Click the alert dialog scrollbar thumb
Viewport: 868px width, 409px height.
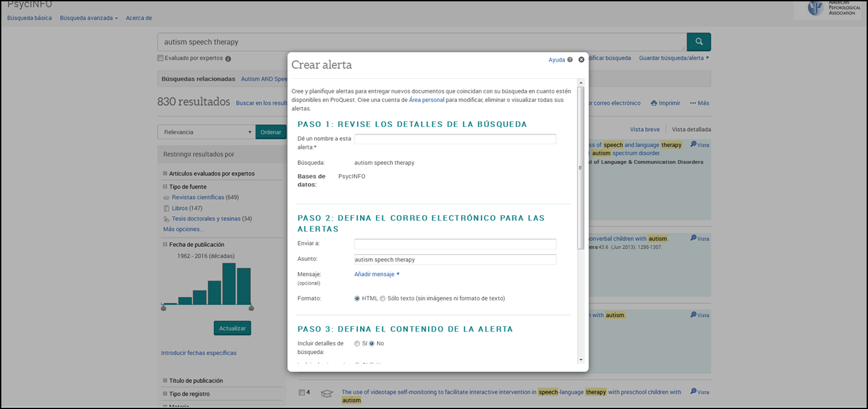[581, 167]
